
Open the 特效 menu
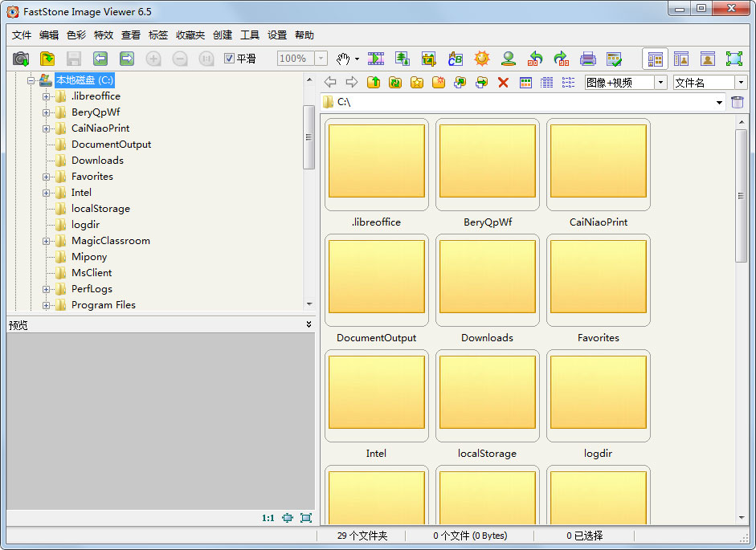pyautogui.click(x=104, y=35)
